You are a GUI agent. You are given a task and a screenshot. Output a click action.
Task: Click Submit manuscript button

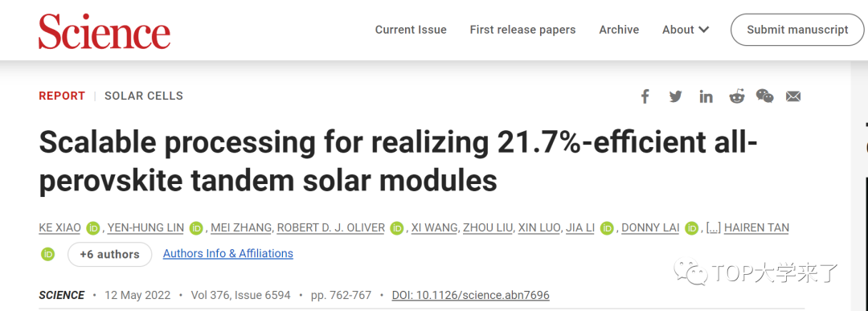[x=797, y=30]
